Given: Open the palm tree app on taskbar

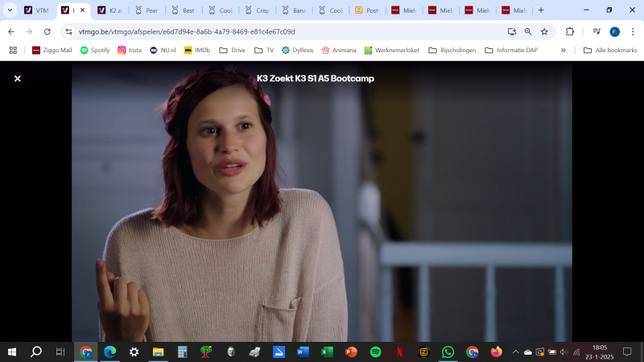Looking at the screenshot, I should tap(206, 352).
